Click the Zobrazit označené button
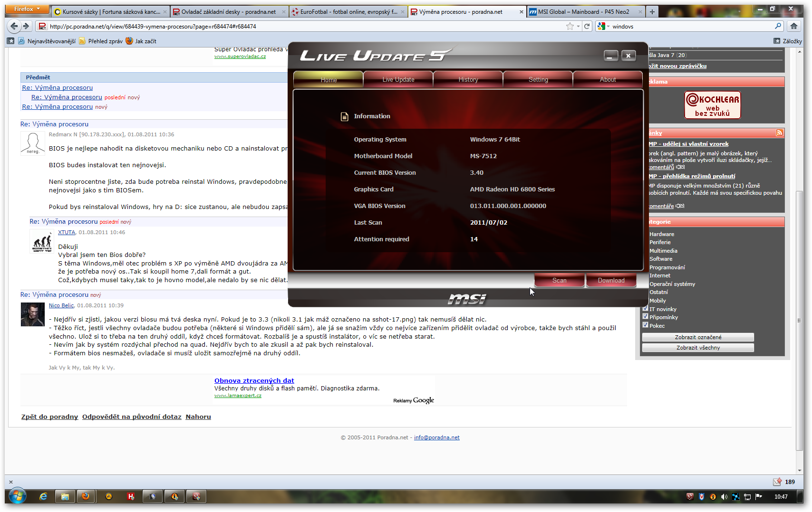812x512 pixels. pos(698,337)
